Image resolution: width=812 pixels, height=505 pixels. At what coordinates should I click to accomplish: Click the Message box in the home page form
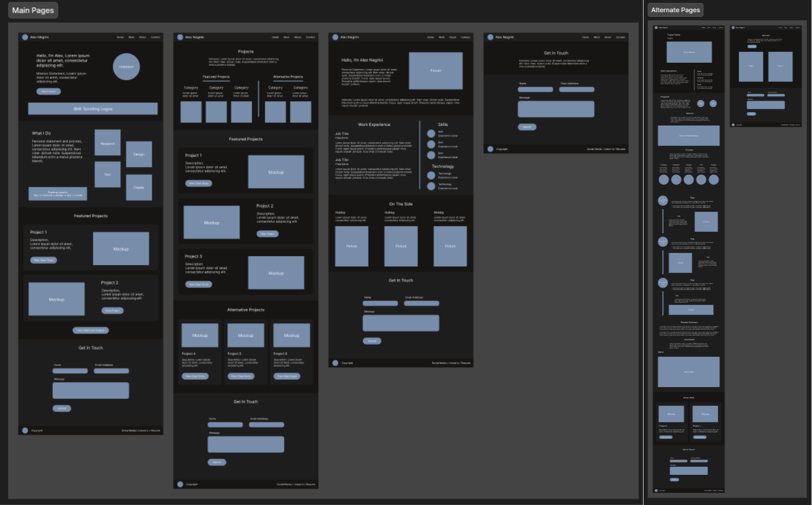pos(91,391)
